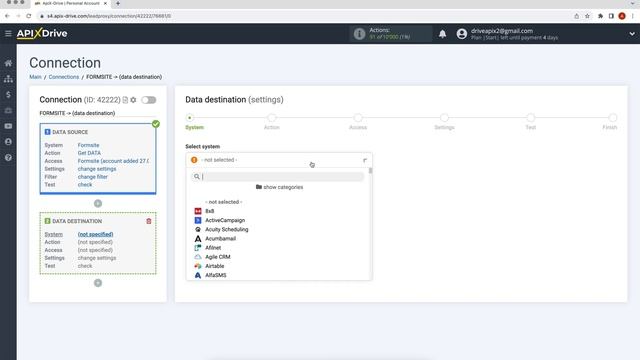The height and width of the screenshot is (360, 640).
Task: Click the Test step circle
Action: (531, 118)
